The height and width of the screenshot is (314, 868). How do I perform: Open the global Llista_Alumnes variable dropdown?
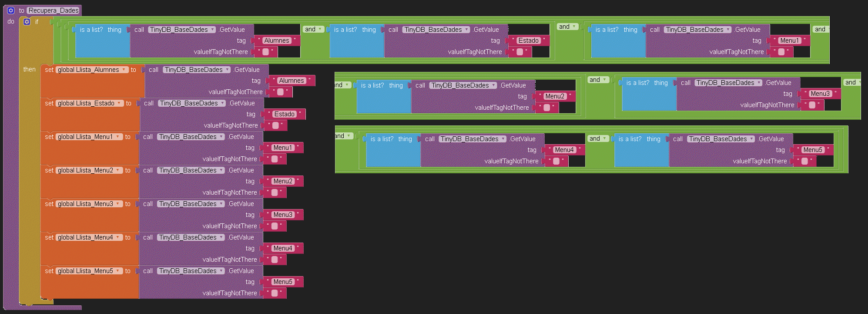(x=124, y=70)
